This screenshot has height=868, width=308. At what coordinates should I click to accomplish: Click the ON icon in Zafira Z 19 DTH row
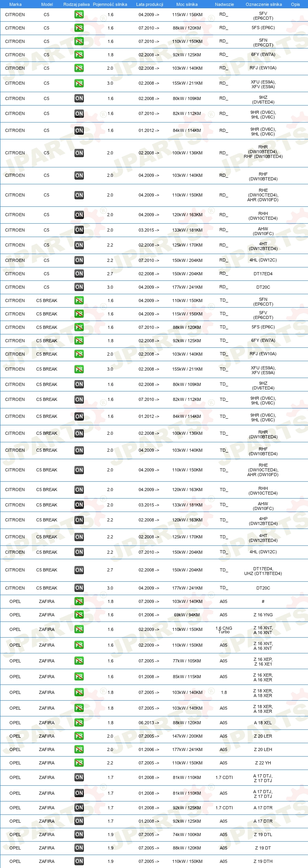coord(79,861)
